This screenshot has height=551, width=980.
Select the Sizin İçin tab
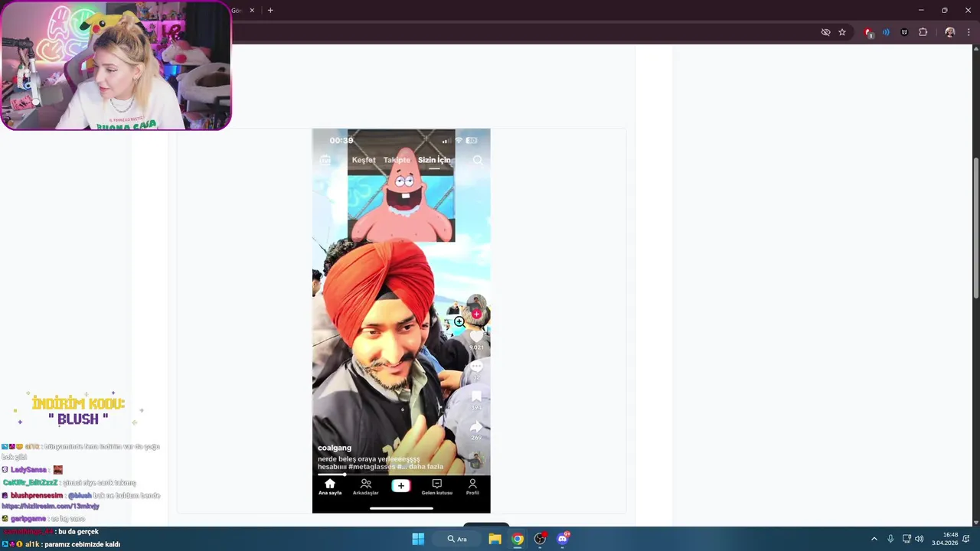pyautogui.click(x=434, y=160)
